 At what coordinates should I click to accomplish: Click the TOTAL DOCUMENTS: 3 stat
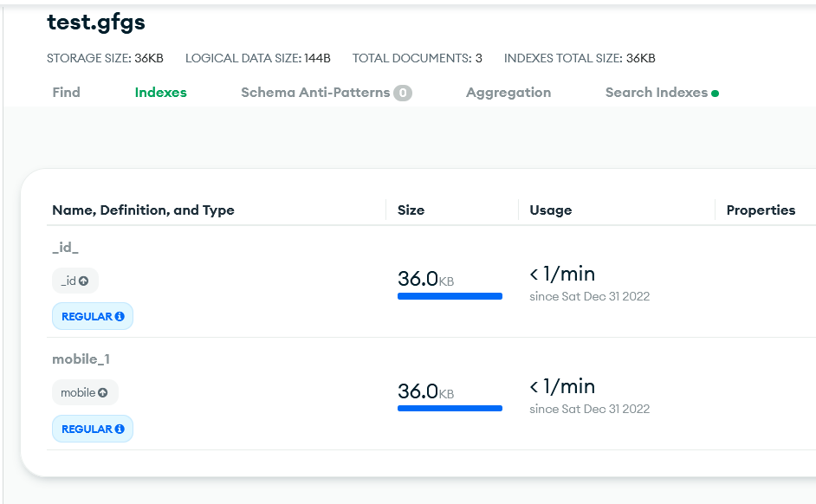pyautogui.click(x=418, y=58)
